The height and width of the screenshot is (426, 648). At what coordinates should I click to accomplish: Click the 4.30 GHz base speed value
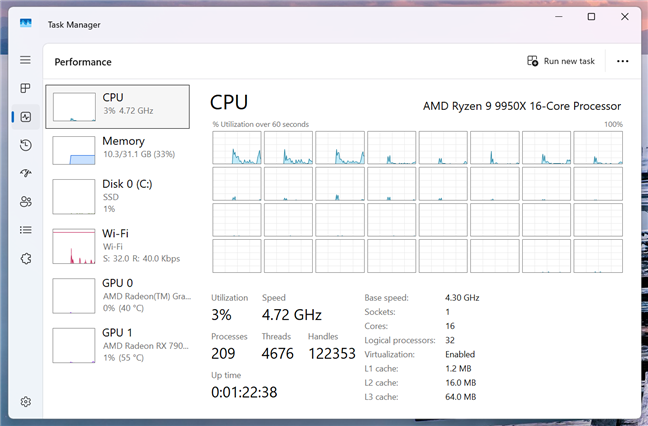pos(462,297)
